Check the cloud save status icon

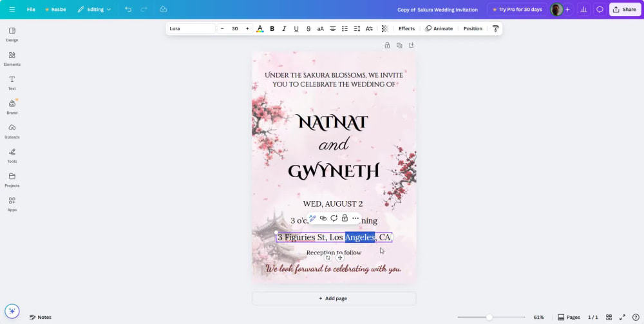click(x=163, y=10)
